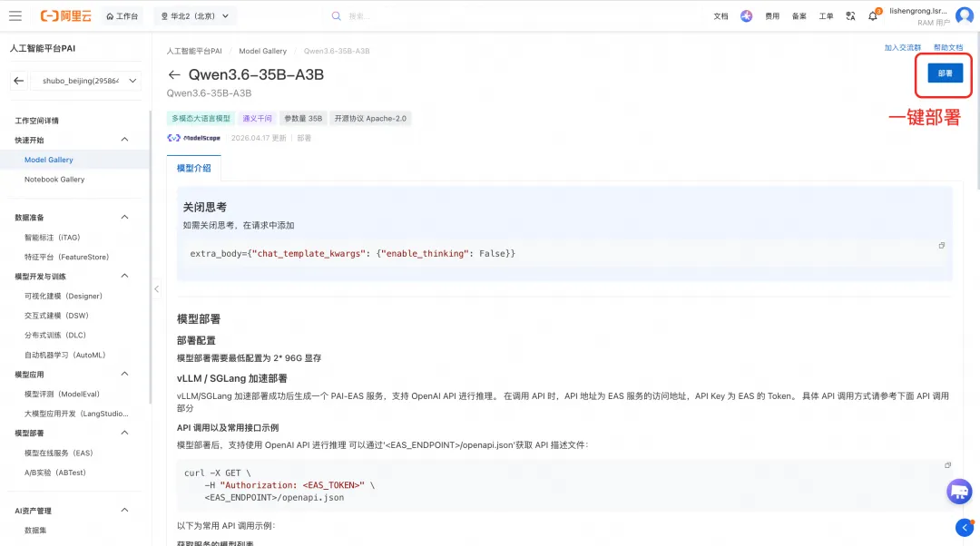Click Model Gallery breadcrumb
The height and width of the screenshot is (546, 980).
(x=262, y=51)
